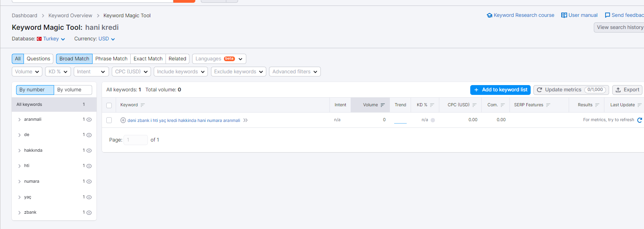Image resolution: width=644 pixels, height=229 pixels.
Task: Expand the aranmalı keyword group
Action: (x=20, y=120)
